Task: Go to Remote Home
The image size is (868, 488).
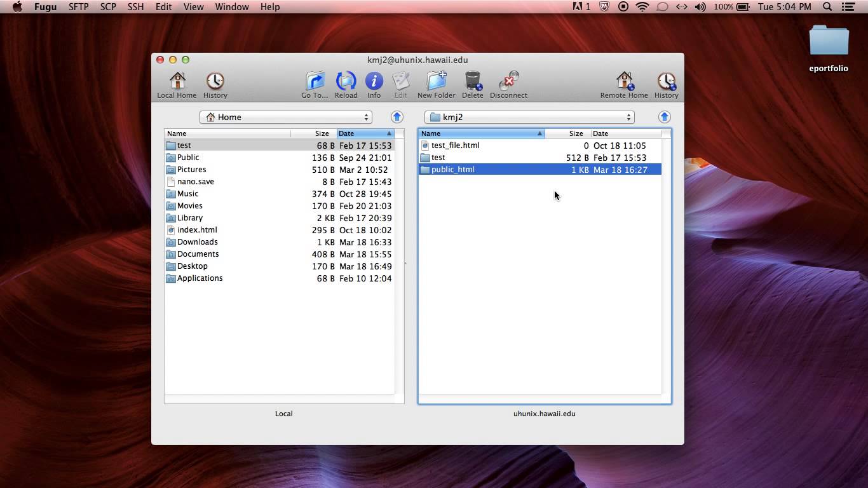Action: coord(624,85)
